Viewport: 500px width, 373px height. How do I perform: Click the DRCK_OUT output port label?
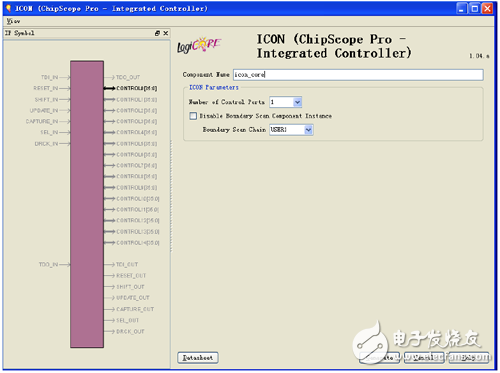pyautogui.click(x=130, y=332)
